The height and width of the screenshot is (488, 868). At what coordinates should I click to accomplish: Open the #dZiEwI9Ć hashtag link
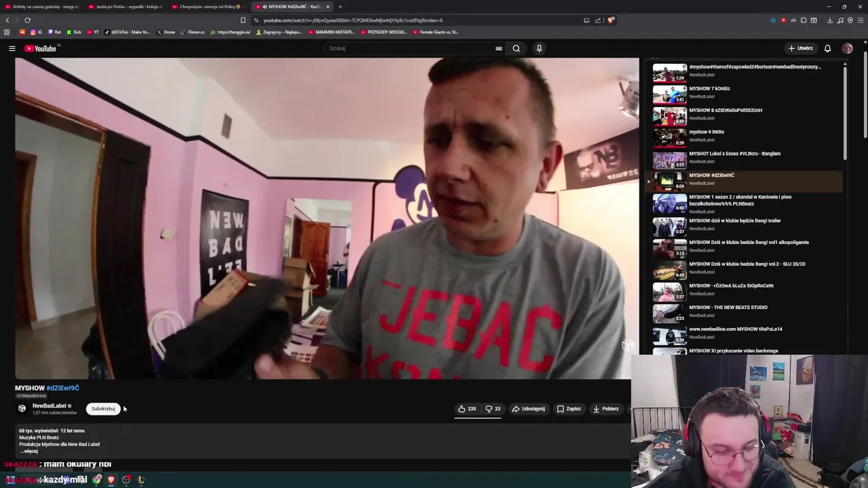(62, 388)
